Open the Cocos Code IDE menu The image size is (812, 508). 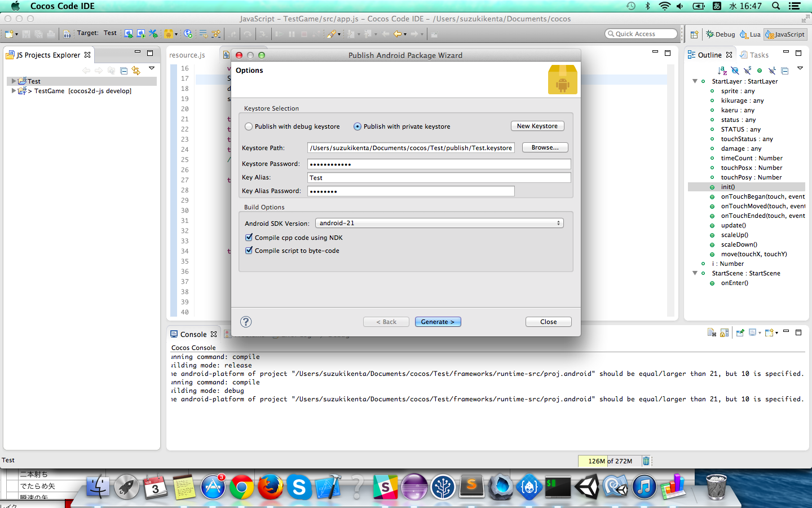(x=62, y=6)
